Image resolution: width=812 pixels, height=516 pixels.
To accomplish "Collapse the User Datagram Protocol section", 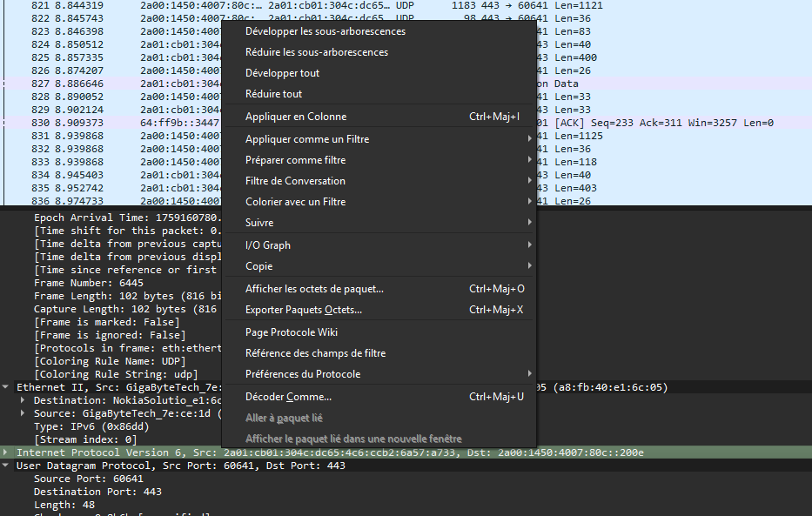I will coord(7,466).
